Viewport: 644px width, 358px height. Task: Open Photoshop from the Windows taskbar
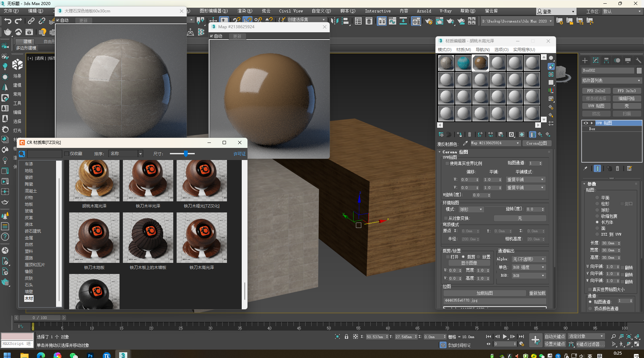pyautogui.click(x=90, y=355)
